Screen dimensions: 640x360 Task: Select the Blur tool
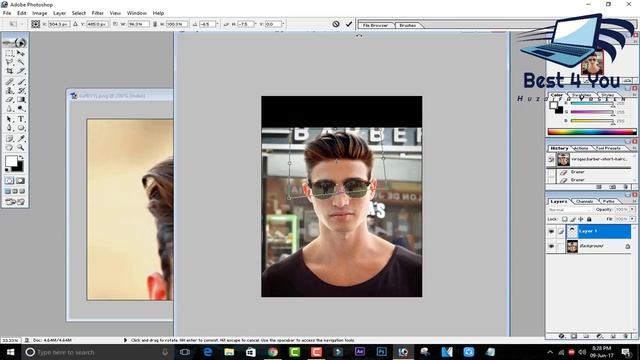(x=9, y=109)
